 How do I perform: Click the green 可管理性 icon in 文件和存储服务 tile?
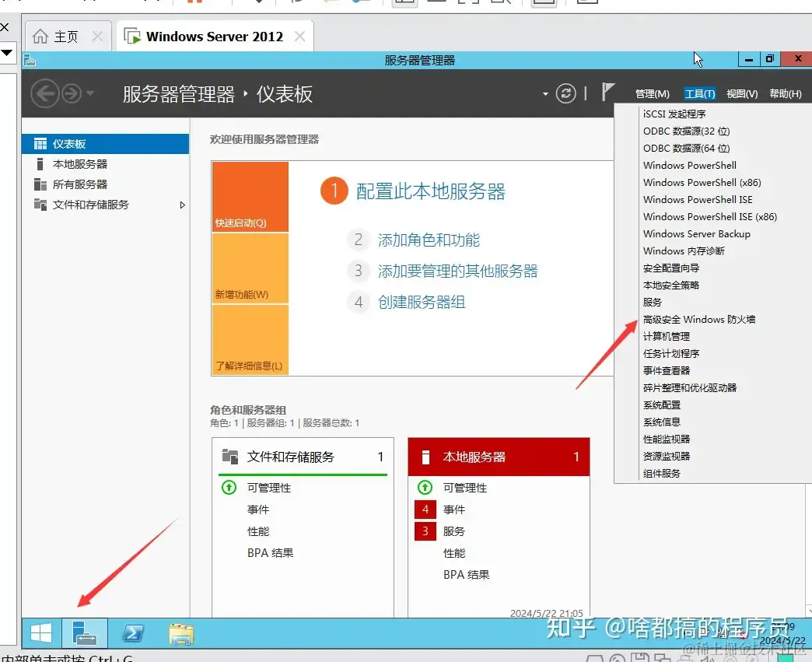229,488
